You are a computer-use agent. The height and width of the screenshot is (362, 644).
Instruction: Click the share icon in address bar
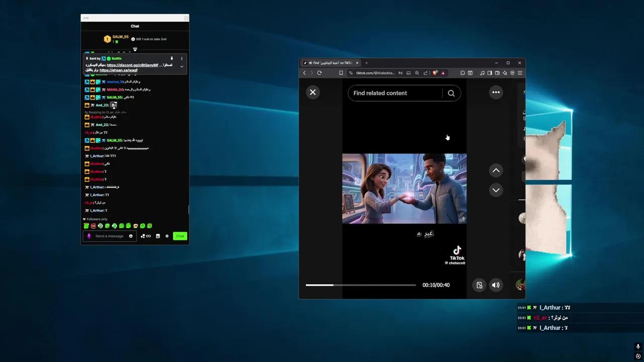click(x=425, y=73)
